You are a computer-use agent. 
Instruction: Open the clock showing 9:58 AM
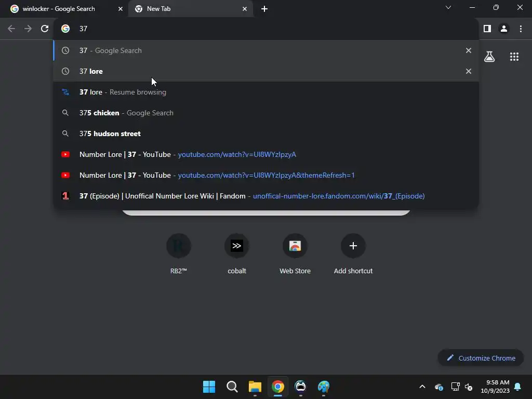[495, 387]
